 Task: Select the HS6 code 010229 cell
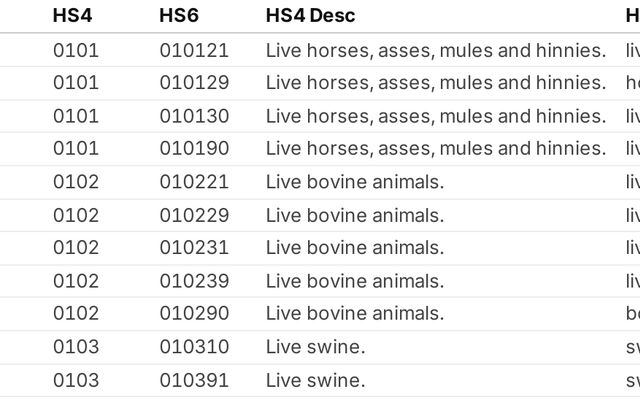tap(194, 215)
